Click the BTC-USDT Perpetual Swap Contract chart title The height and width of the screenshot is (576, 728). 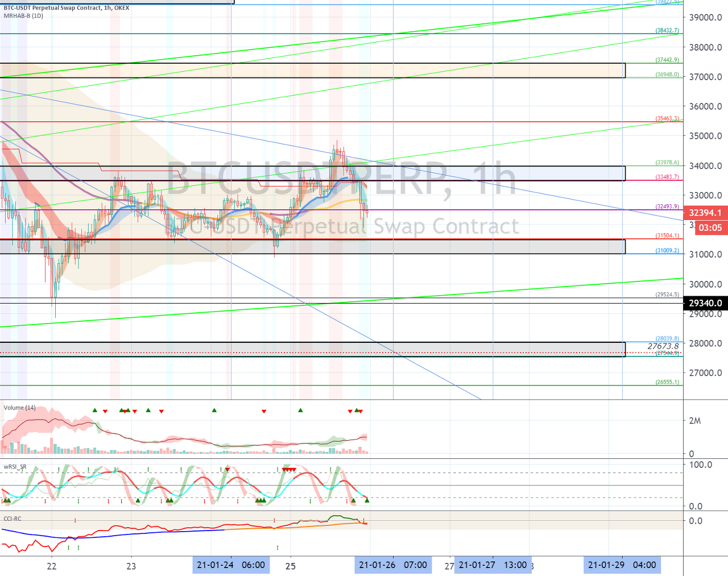pos(67,8)
